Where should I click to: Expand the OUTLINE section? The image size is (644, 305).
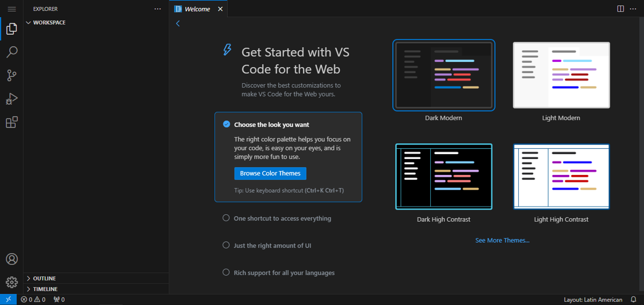tap(96, 278)
